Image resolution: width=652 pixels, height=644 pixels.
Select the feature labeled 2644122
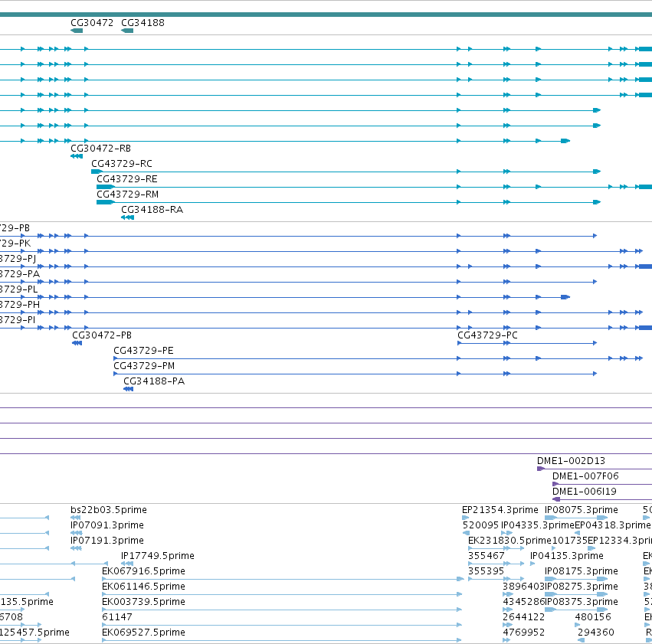coord(523,617)
